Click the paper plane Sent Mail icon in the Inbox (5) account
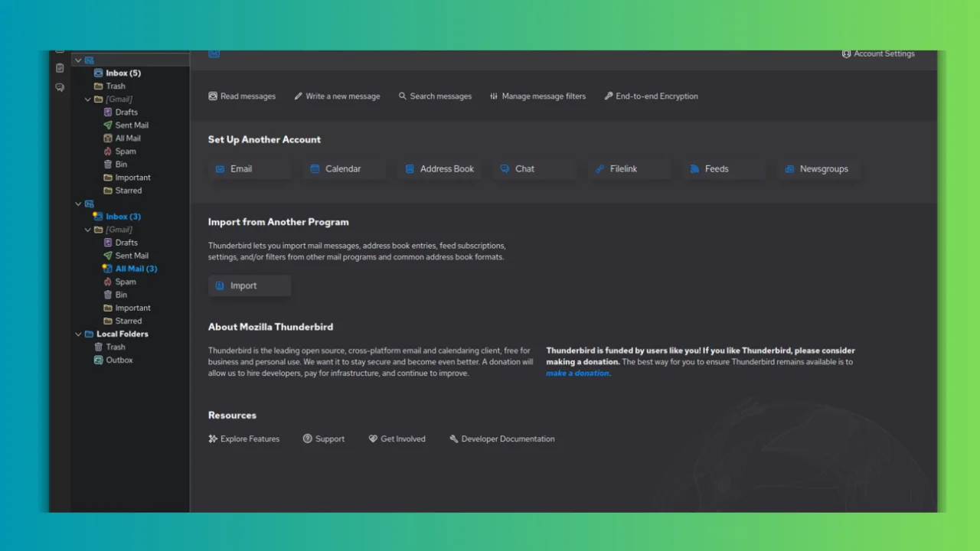Screen dimensions: 980x551 (108, 126)
